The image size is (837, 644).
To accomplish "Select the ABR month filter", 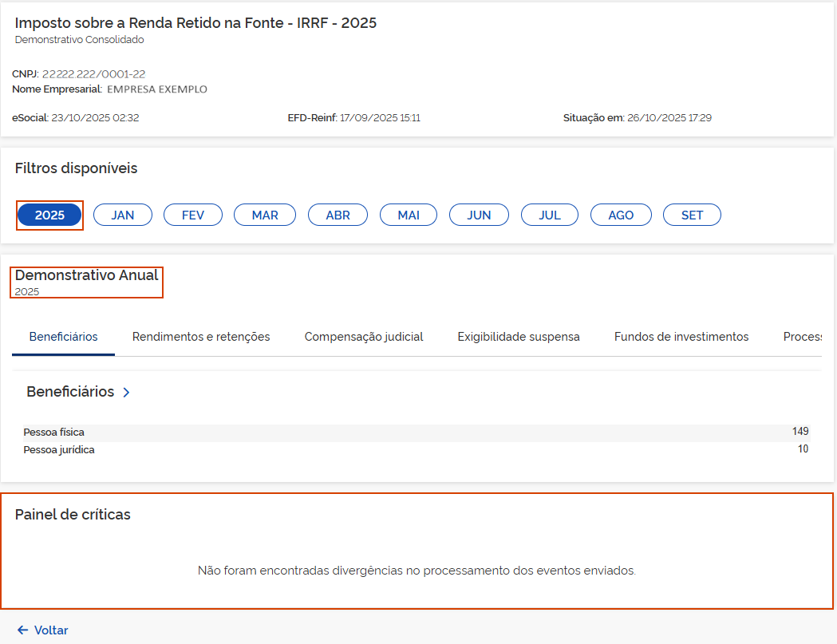I will [x=338, y=215].
